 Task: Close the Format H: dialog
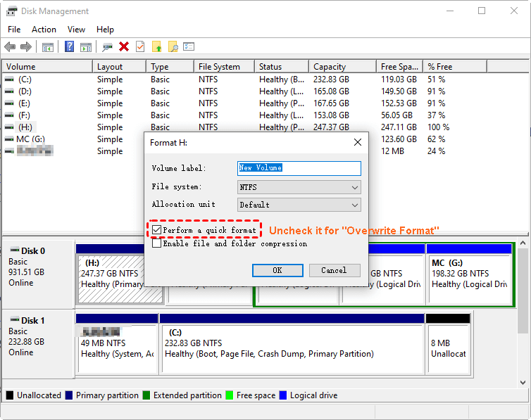tap(358, 142)
